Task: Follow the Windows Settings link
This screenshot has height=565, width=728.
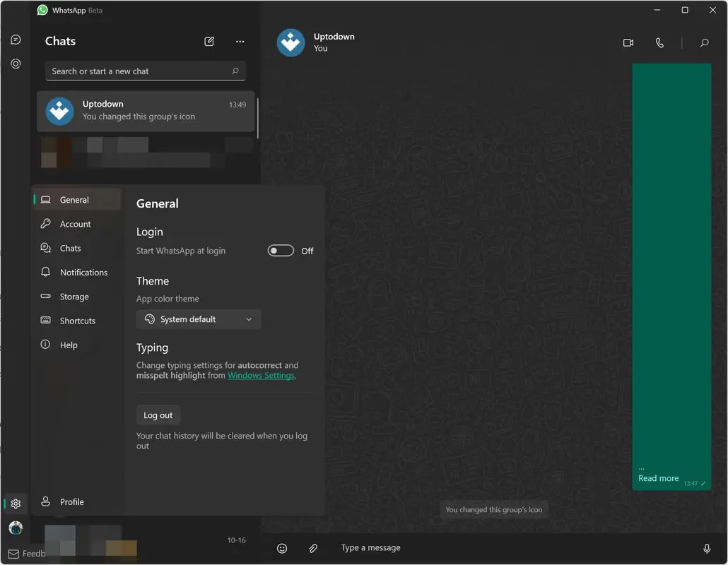Action: pos(261,375)
